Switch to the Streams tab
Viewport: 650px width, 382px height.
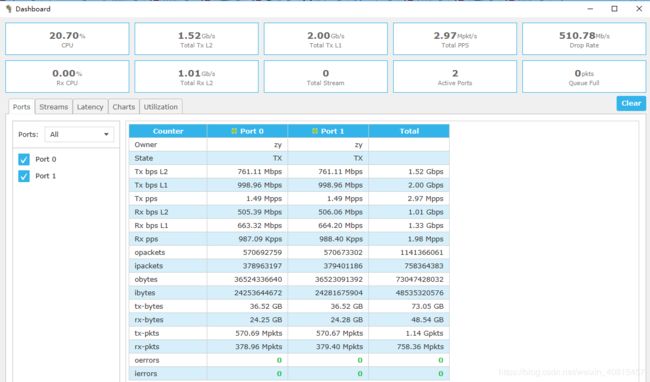point(54,107)
